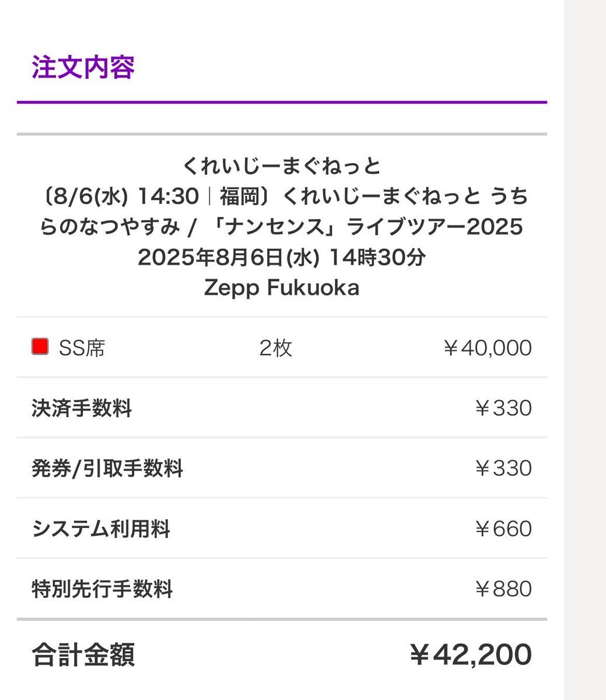The height and width of the screenshot is (700, 606).
Task: Click the 2025年8月6日(水) 14時30分 date line
Action: (x=282, y=257)
